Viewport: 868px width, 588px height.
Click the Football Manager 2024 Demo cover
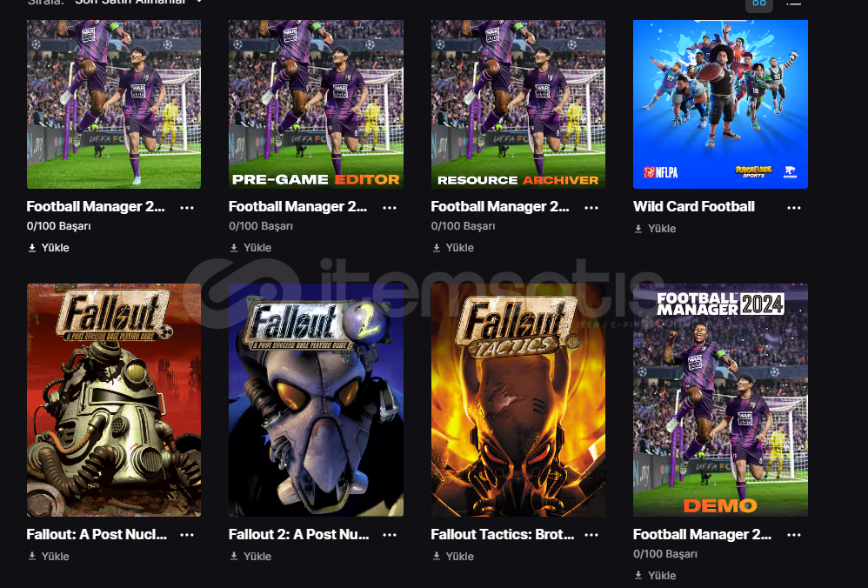(x=720, y=400)
